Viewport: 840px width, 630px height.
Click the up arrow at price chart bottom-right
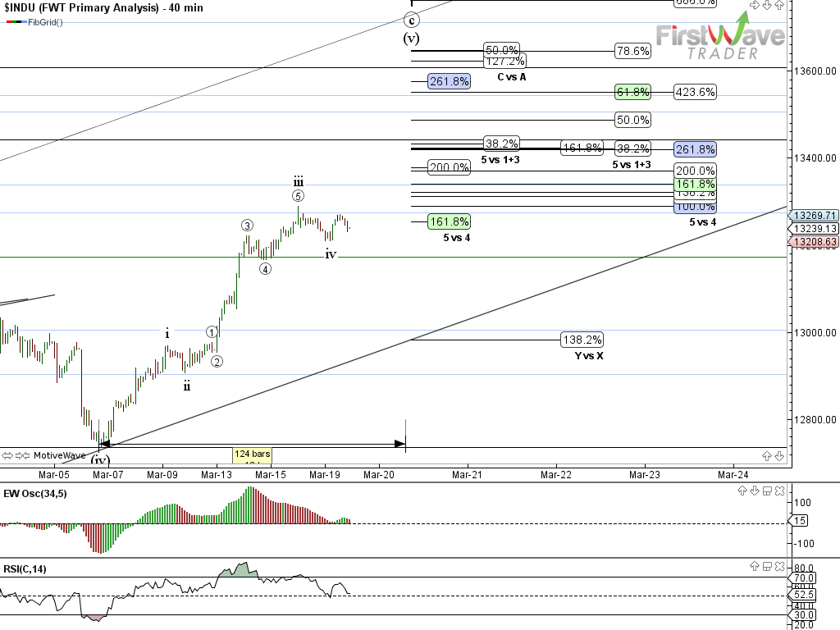(x=767, y=455)
